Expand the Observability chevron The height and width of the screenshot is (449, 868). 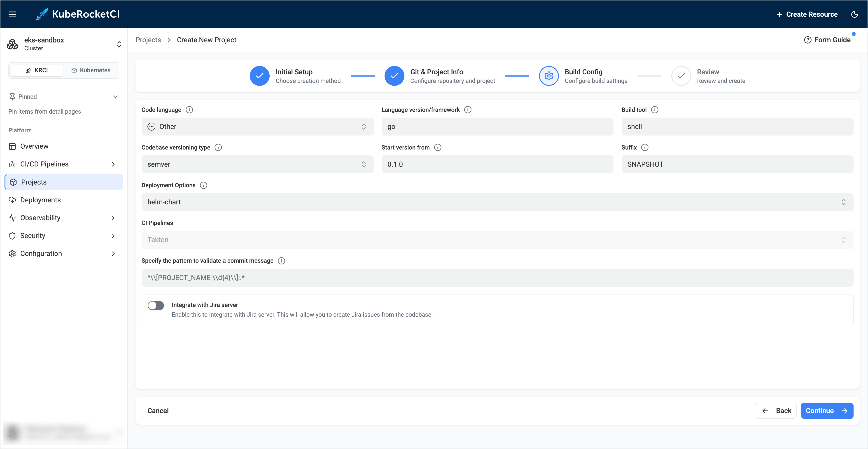click(x=113, y=218)
